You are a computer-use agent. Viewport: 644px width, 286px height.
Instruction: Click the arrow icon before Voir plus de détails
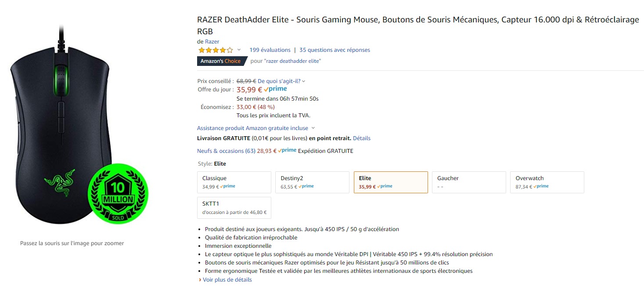(x=200, y=280)
